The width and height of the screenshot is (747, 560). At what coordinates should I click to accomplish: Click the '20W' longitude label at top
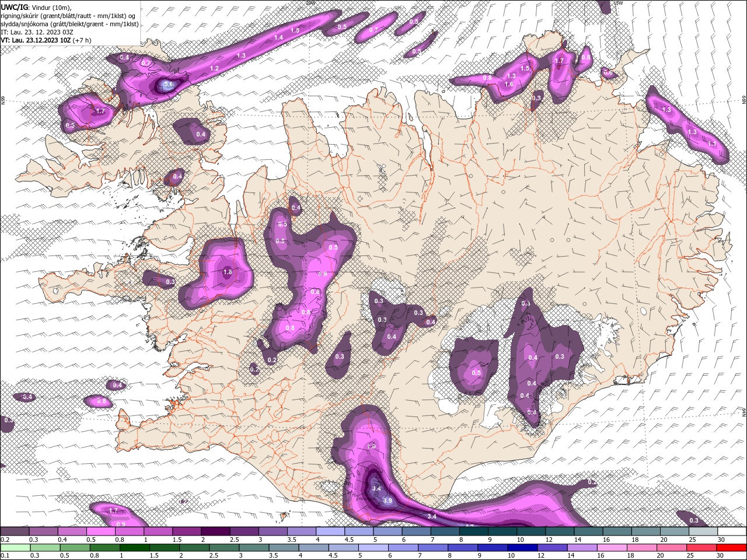coord(310,3)
